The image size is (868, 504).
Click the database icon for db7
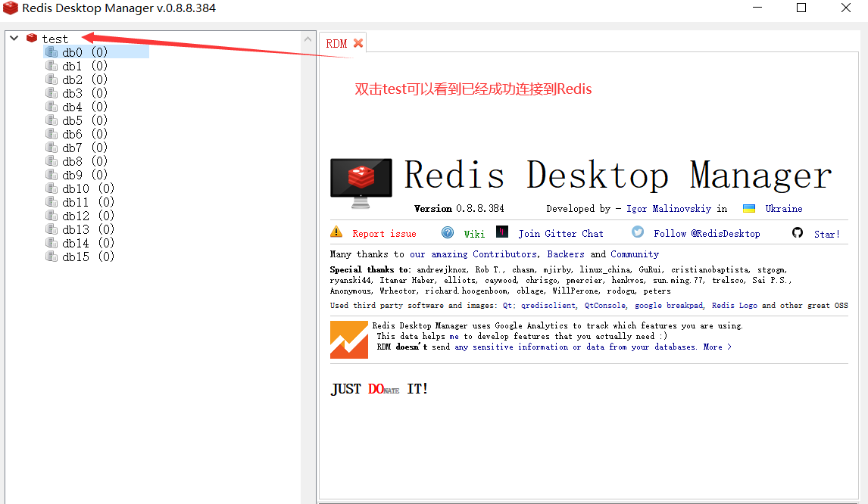click(52, 147)
